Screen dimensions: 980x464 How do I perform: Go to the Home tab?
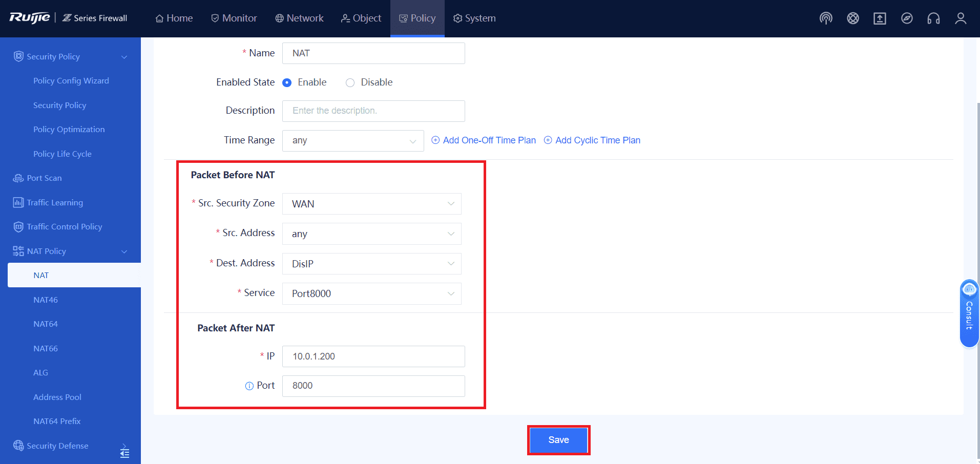(x=174, y=18)
